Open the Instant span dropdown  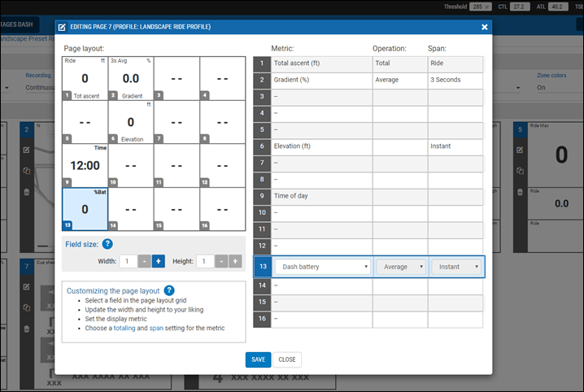click(x=456, y=267)
